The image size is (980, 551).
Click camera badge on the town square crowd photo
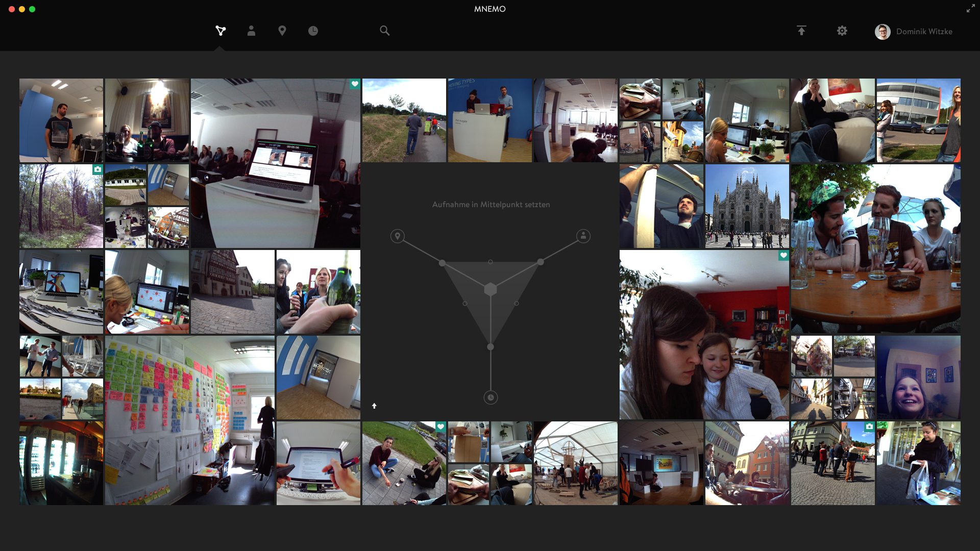click(x=869, y=427)
